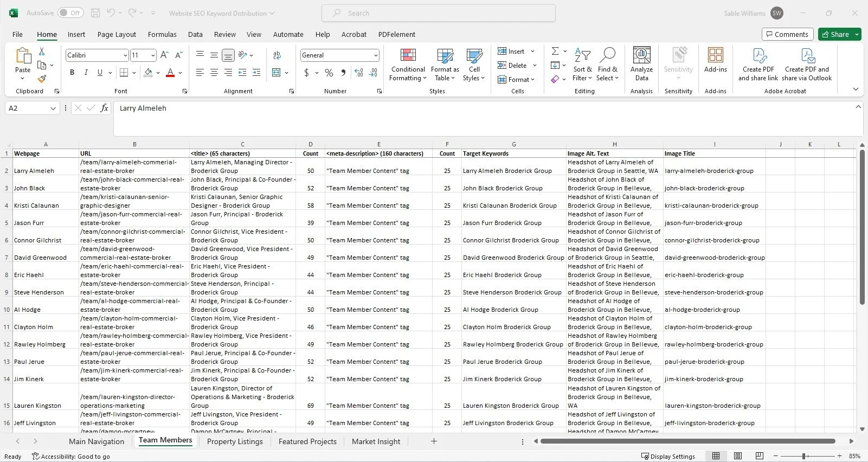Image resolution: width=868 pixels, height=462 pixels.
Task: Open Cell Styles gallery
Action: [474, 65]
